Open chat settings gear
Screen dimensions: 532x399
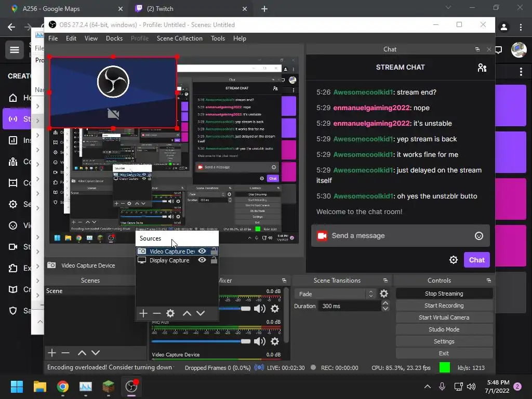coord(453,260)
